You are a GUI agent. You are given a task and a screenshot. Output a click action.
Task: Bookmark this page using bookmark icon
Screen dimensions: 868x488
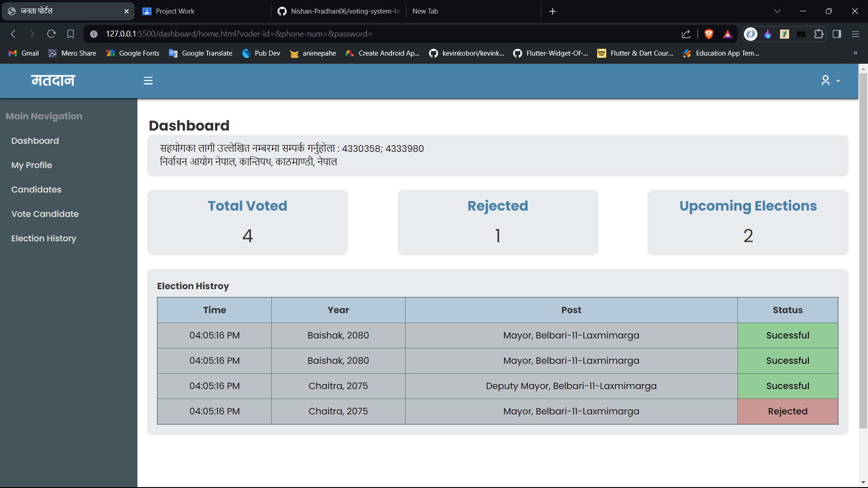[x=71, y=34]
